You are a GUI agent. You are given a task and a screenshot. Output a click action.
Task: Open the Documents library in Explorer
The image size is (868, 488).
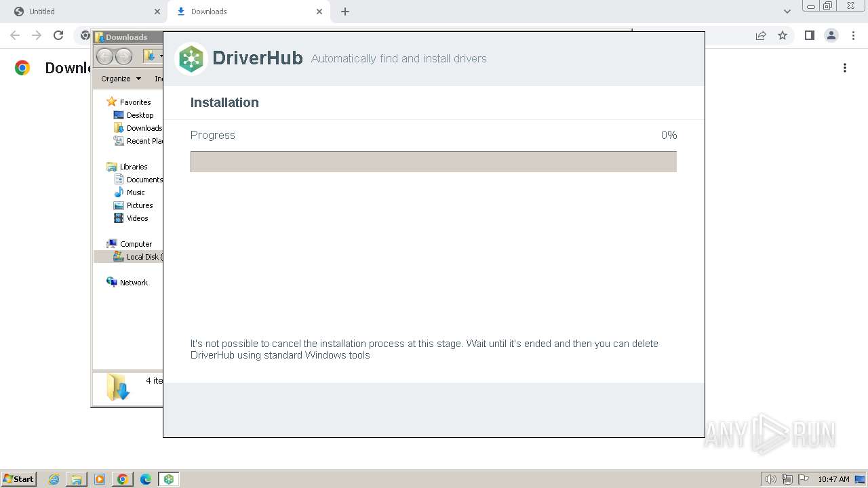pos(138,180)
